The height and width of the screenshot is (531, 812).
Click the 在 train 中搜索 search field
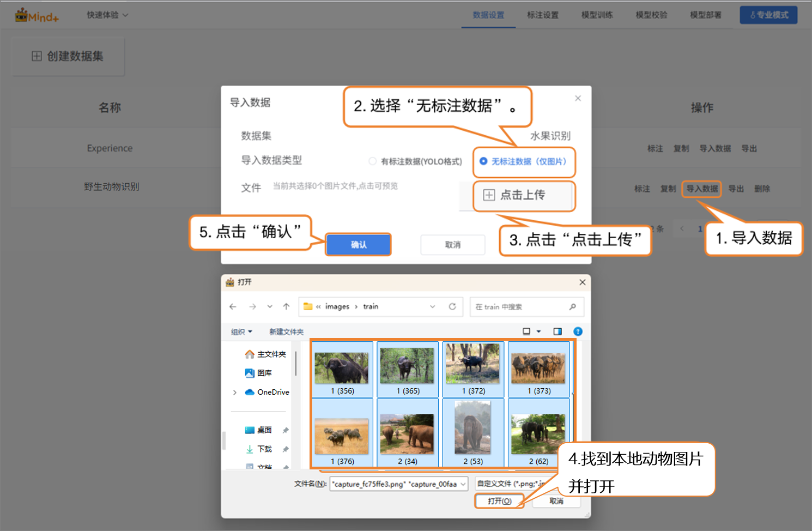point(520,307)
